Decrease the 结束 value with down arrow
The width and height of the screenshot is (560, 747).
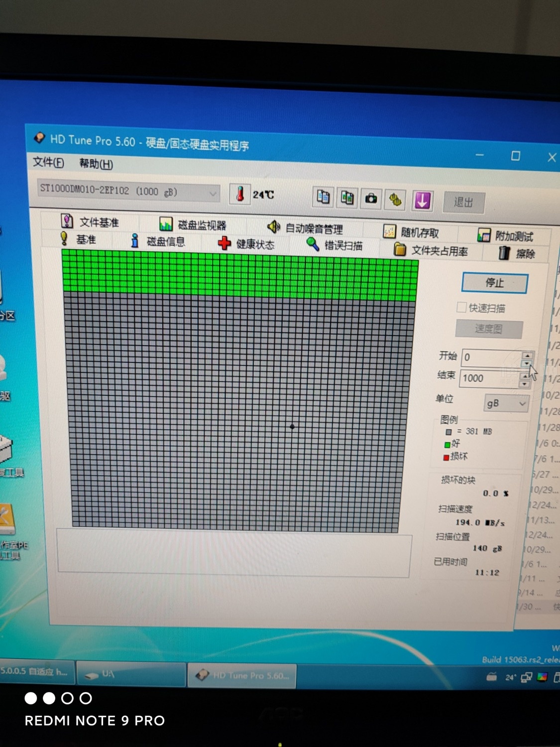click(524, 384)
